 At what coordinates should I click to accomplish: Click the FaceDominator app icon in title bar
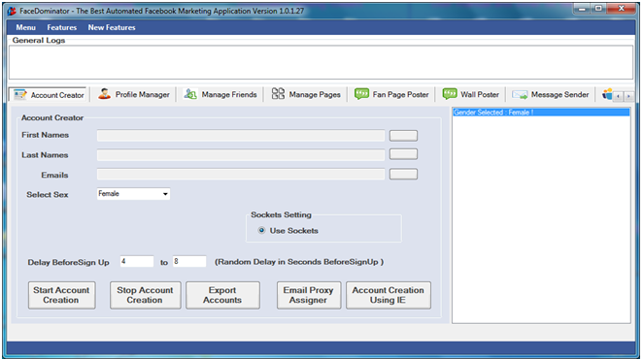[12, 11]
